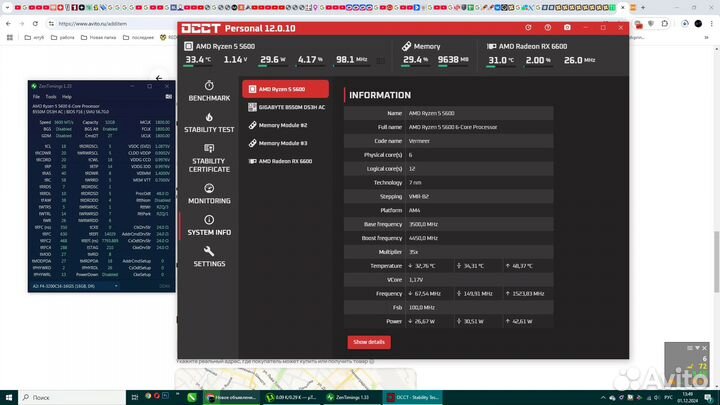The image size is (720, 405).
Task: Click the OCCT refresh icon in title bar
Action: coord(528,28)
